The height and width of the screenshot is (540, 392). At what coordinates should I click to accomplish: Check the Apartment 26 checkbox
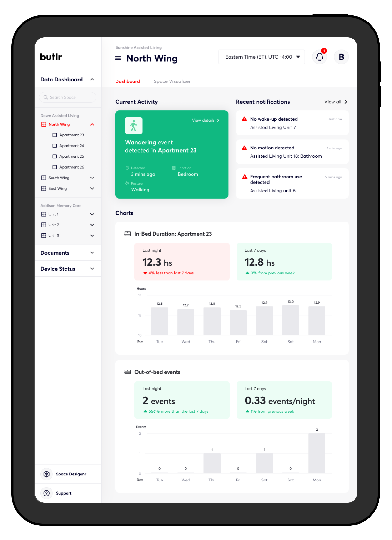(55, 167)
